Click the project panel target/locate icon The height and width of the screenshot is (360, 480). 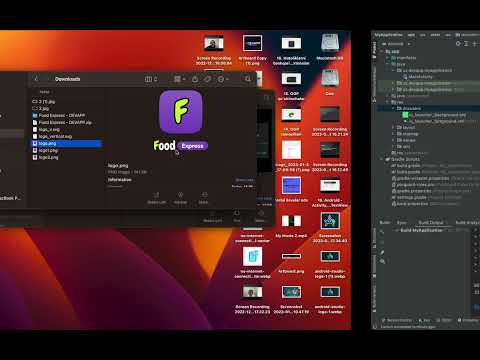458,44
